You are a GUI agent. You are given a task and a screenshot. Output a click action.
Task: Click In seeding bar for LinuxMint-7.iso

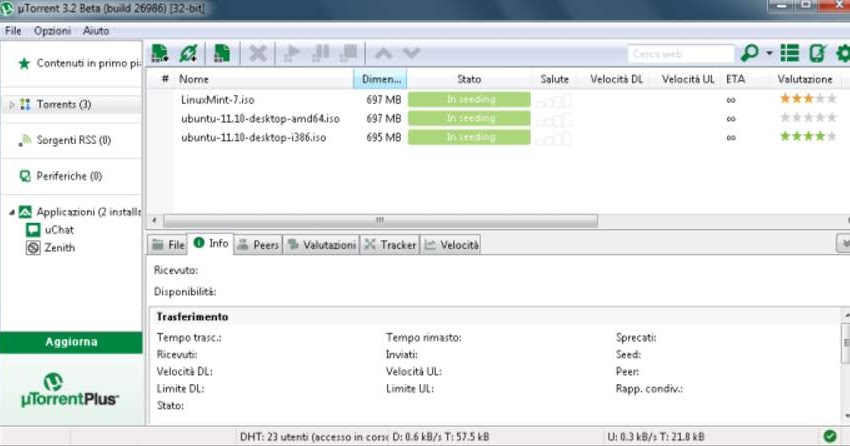click(469, 100)
